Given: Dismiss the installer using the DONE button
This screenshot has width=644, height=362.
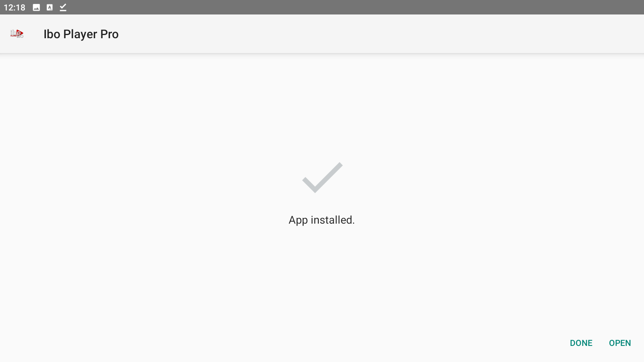Looking at the screenshot, I should (581, 343).
